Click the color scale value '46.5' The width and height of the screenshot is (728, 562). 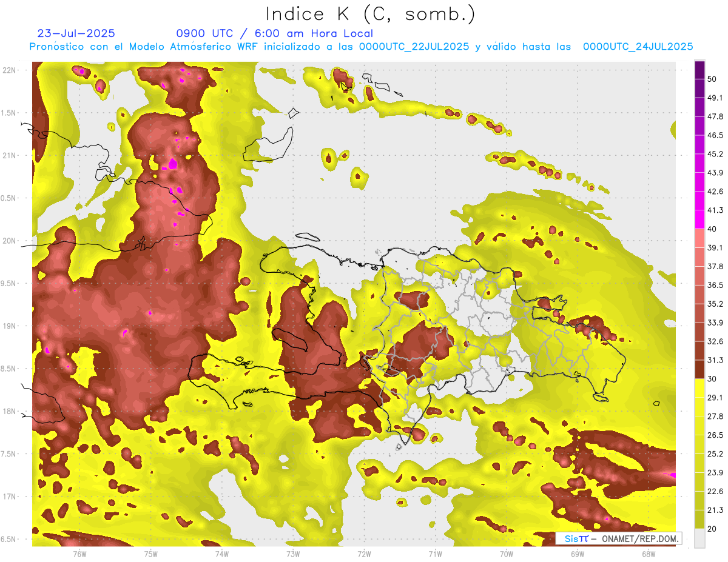point(715,135)
